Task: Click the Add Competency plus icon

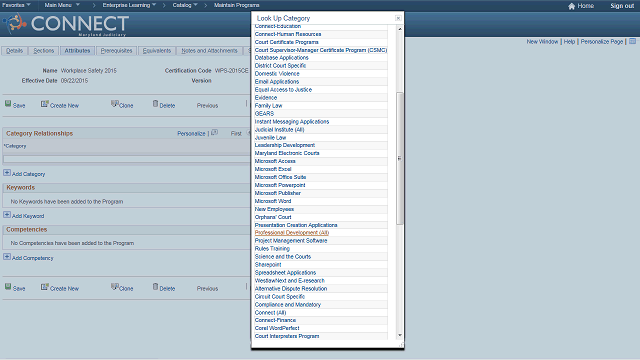Action: tap(7, 257)
